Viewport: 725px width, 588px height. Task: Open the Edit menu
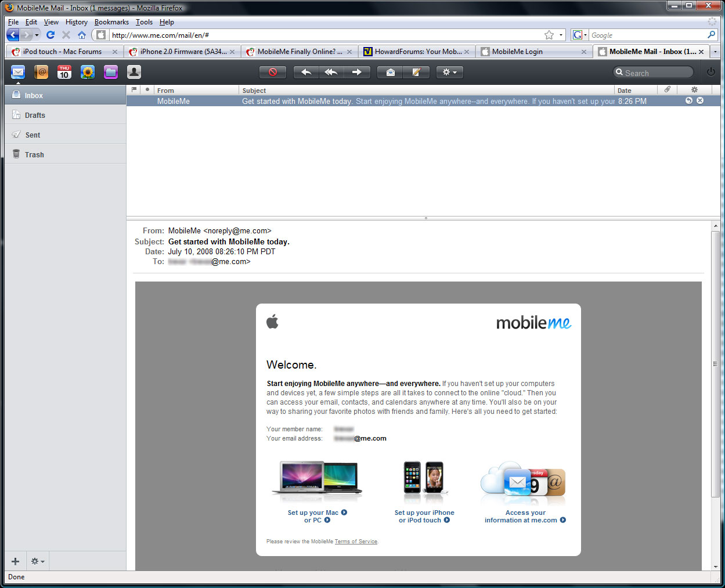coord(31,22)
